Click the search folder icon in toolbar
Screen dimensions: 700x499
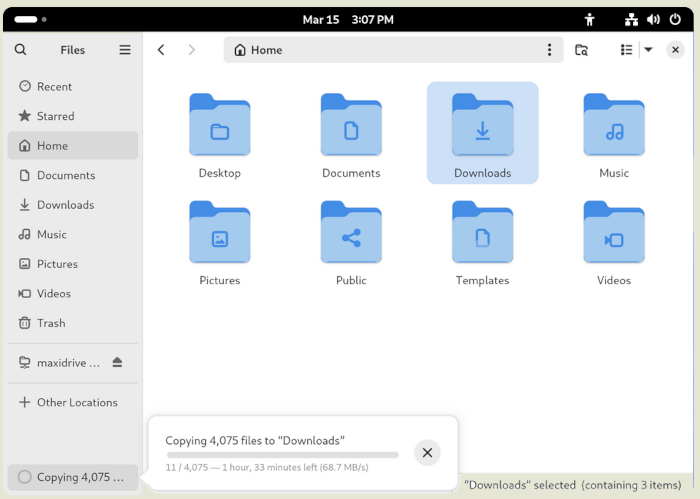[582, 50]
